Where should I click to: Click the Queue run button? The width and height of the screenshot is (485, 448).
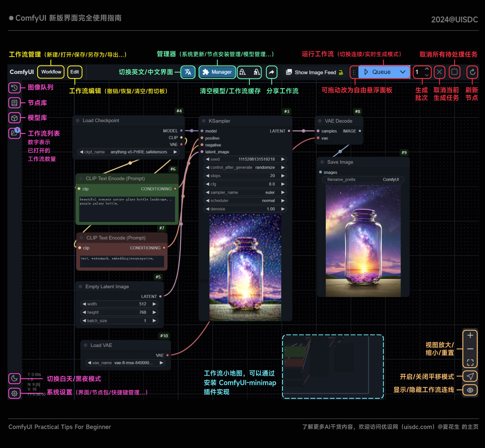point(377,72)
